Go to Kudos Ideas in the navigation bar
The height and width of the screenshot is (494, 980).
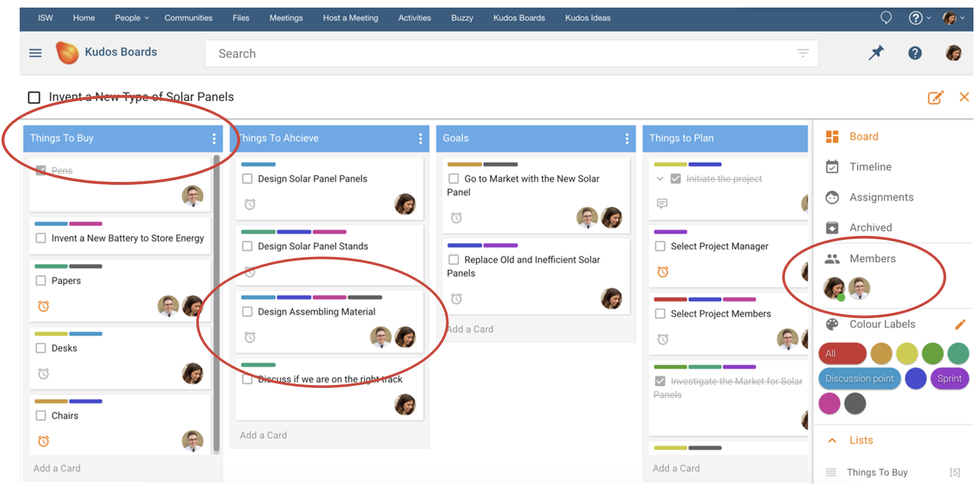pos(587,18)
